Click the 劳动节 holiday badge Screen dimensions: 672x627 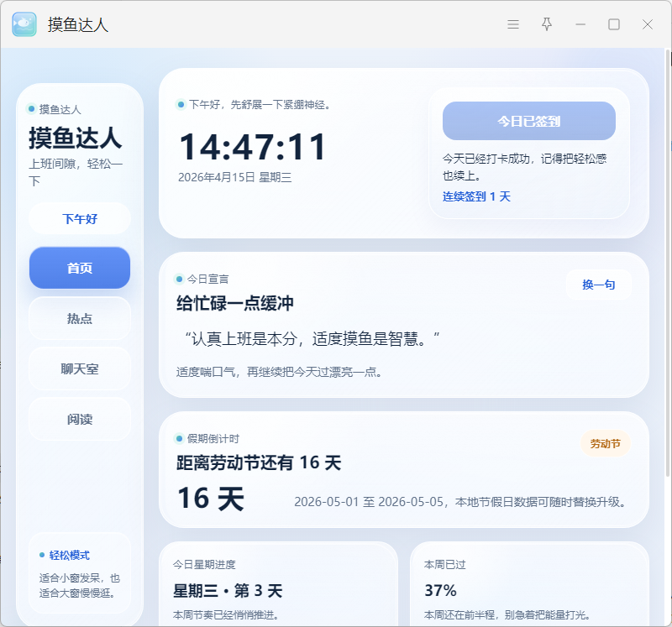[605, 443]
